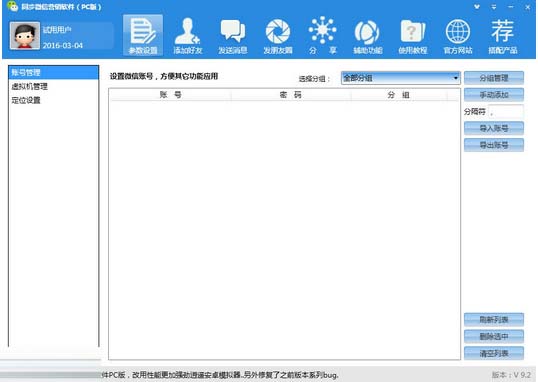Click the 刷新列表 button
This screenshot has height=382, width=538.
494,320
